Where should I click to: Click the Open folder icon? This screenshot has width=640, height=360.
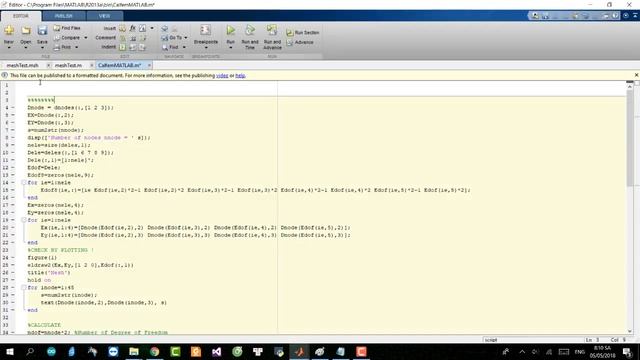[x=26, y=30]
